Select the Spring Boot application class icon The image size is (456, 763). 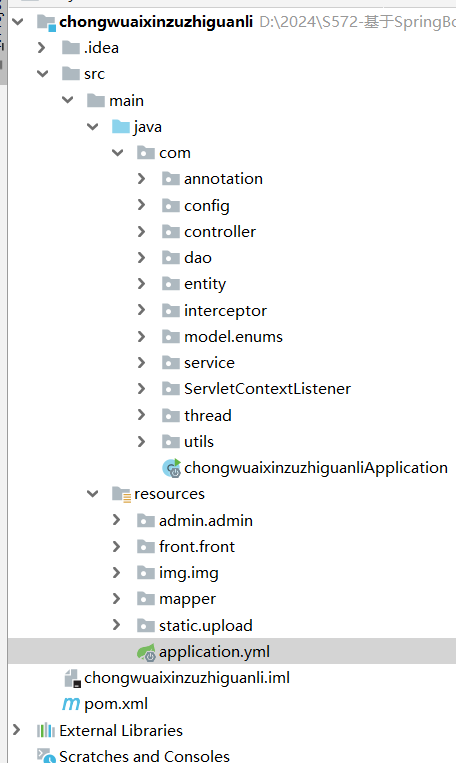tap(171, 468)
